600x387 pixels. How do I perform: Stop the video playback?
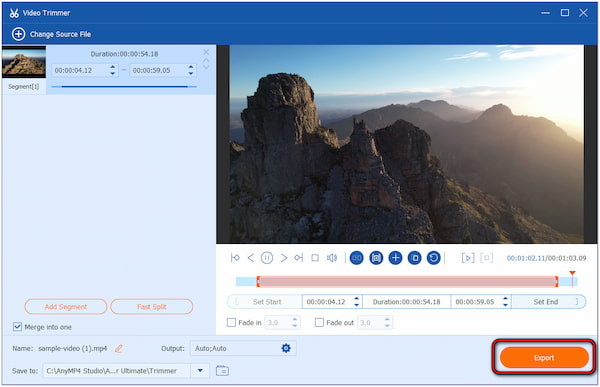click(x=315, y=258)
